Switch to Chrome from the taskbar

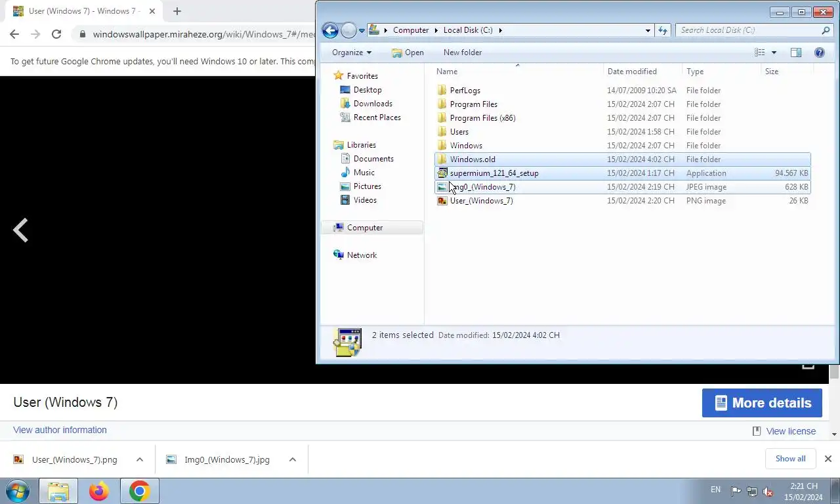click(139, 491)
